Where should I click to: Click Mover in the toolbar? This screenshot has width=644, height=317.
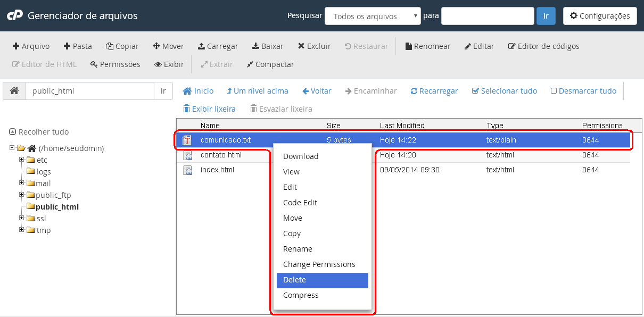168,46
